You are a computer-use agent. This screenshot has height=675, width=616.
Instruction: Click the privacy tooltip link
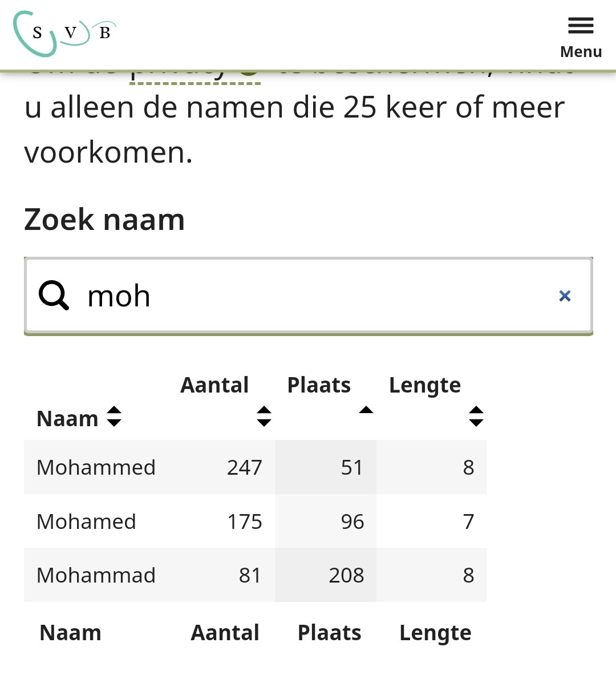(195, 76)
